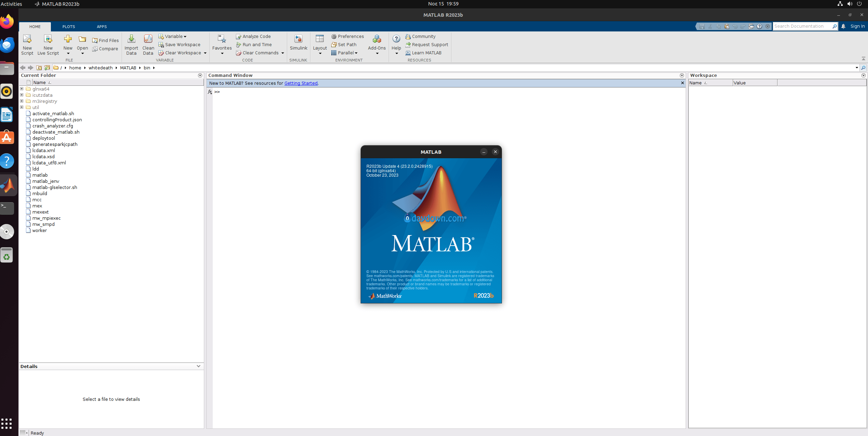Viewport: 868px width, 436px height.
Task: Switch to the PLOTS tab
Action: 69,27
